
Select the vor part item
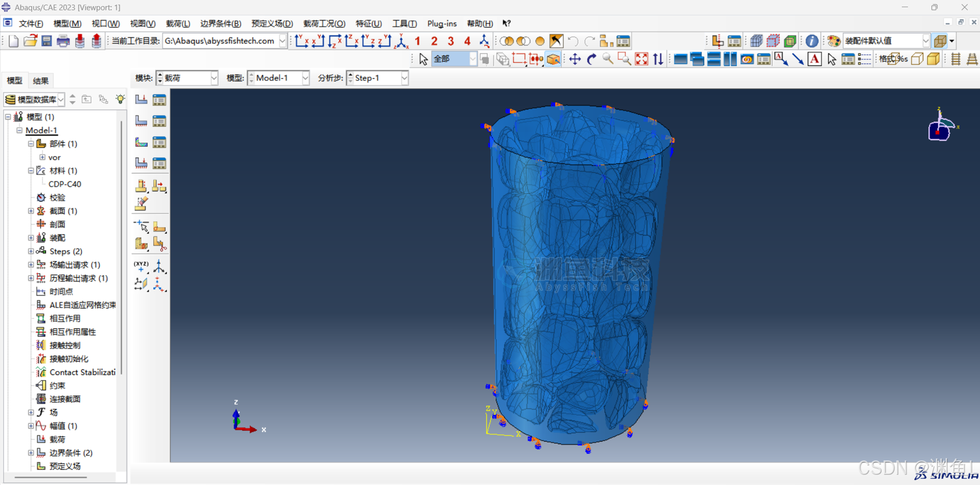pos(54,157)
